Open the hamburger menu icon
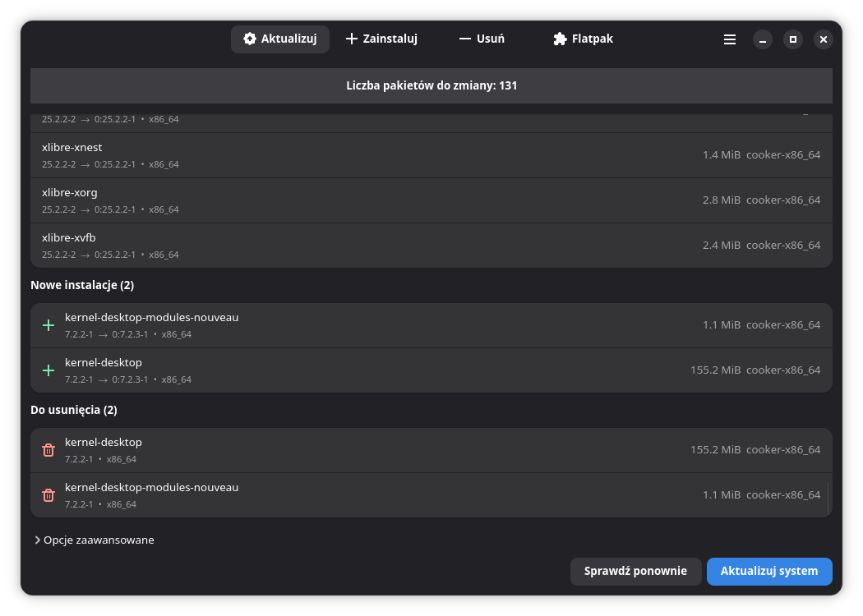Viewport: 863px width, 616px height. pos(729,39)
